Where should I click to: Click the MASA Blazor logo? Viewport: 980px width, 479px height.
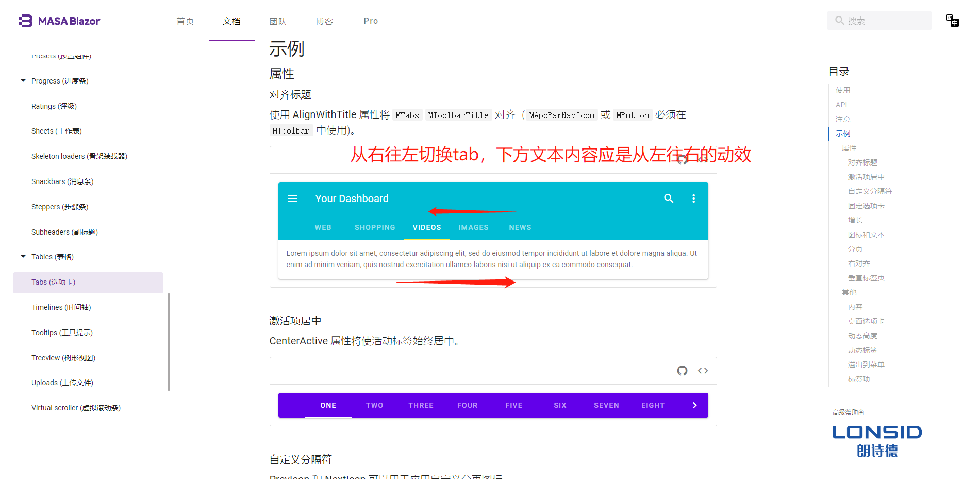(x=59, y=21)
